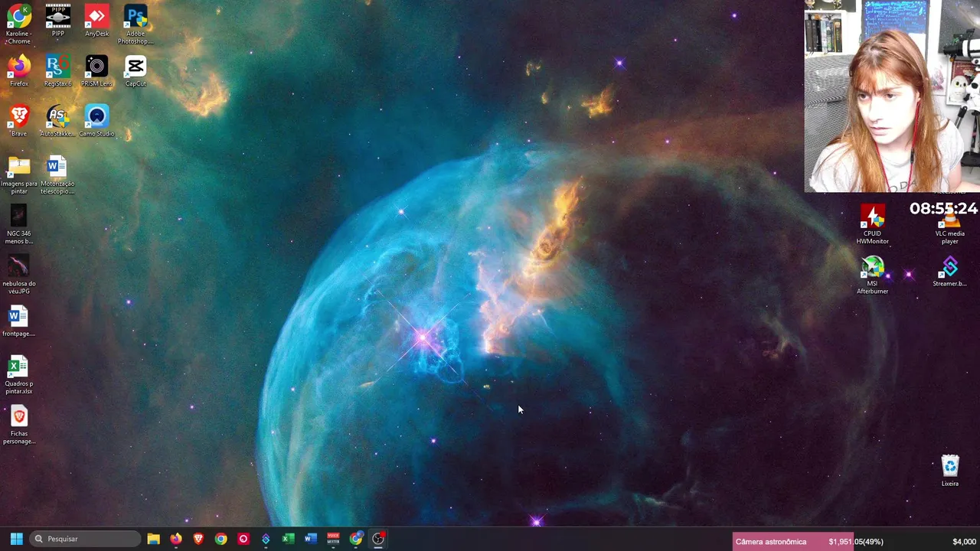
Task: Open the Lixeira recycle bin
Action: (950, 471)
